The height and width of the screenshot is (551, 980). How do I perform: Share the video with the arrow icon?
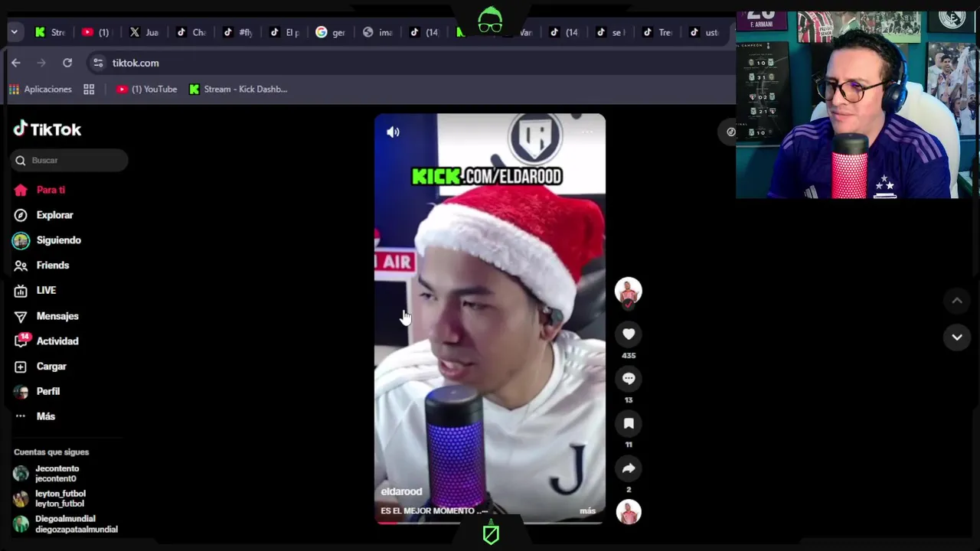pos(629,468)
